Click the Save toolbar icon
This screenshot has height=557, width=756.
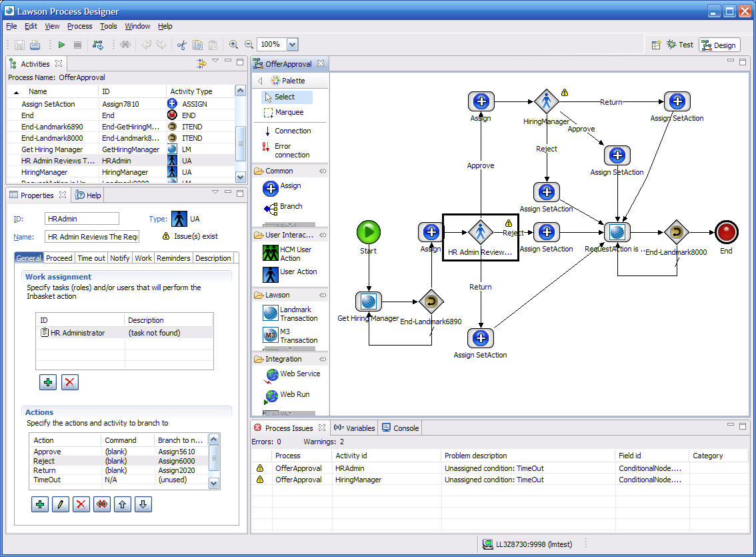pyautogui.click(x=20, y=45)
